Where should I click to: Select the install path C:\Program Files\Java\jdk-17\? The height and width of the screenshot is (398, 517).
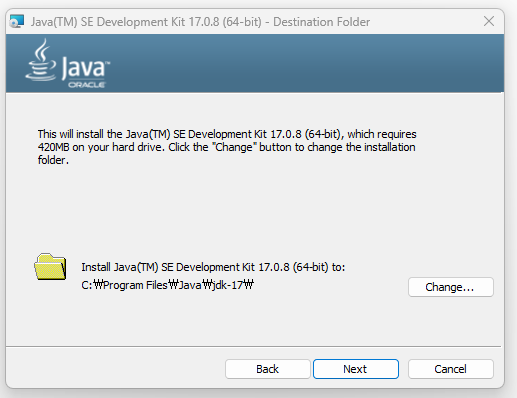168,285
